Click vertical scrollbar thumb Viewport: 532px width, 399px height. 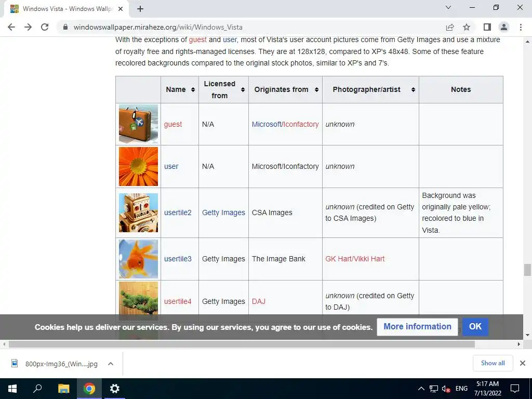[x=527, y=270]
